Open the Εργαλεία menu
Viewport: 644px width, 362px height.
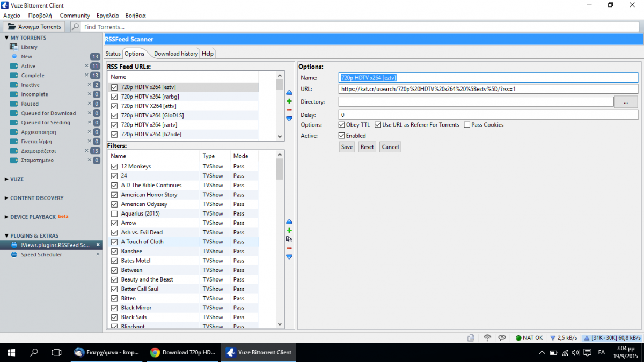108,16
